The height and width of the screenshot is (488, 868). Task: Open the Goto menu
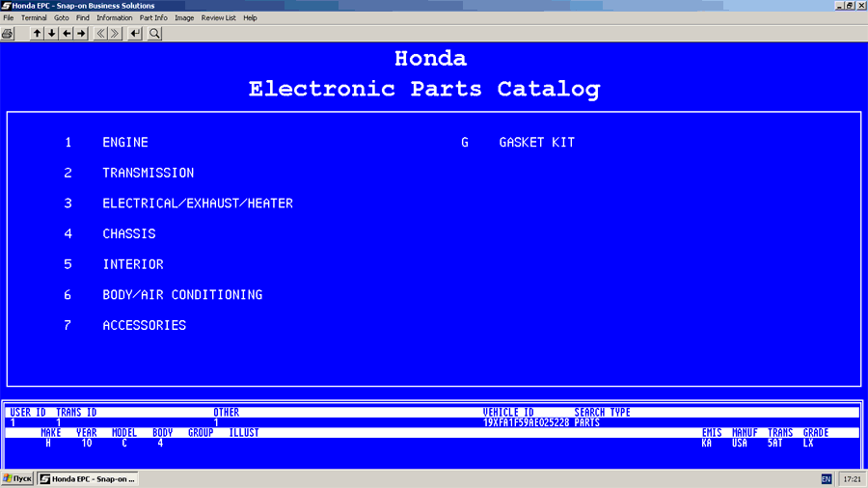[x=62, y=17]
